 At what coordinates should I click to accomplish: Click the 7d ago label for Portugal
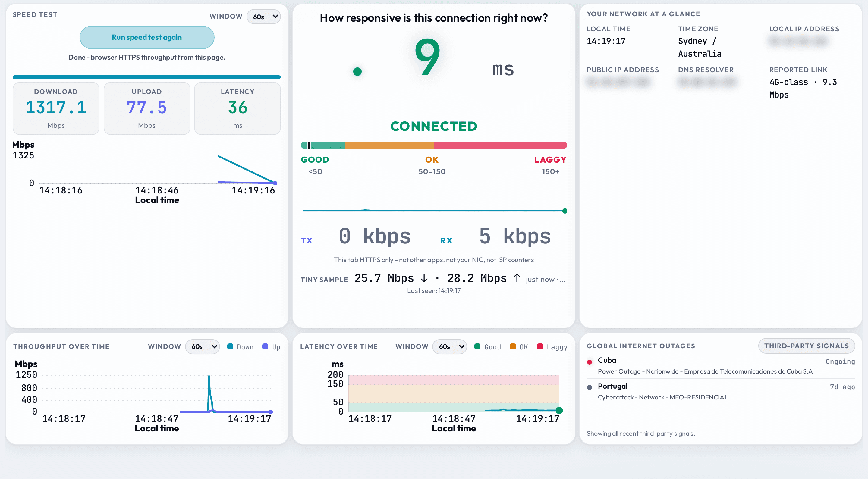[842, 387]
